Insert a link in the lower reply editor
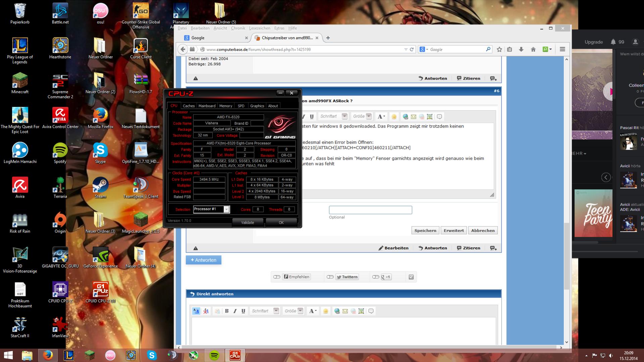 pyautogui.click(x=337, y=311)
